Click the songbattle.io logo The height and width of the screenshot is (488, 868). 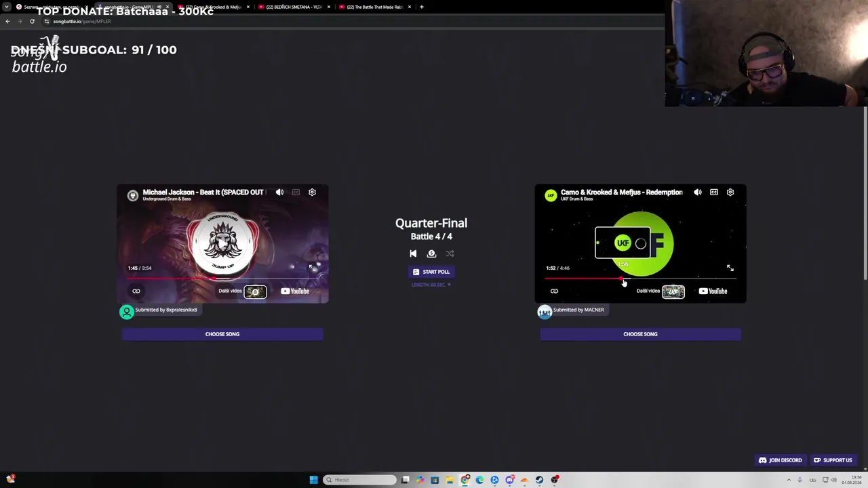tap(39, 56)
